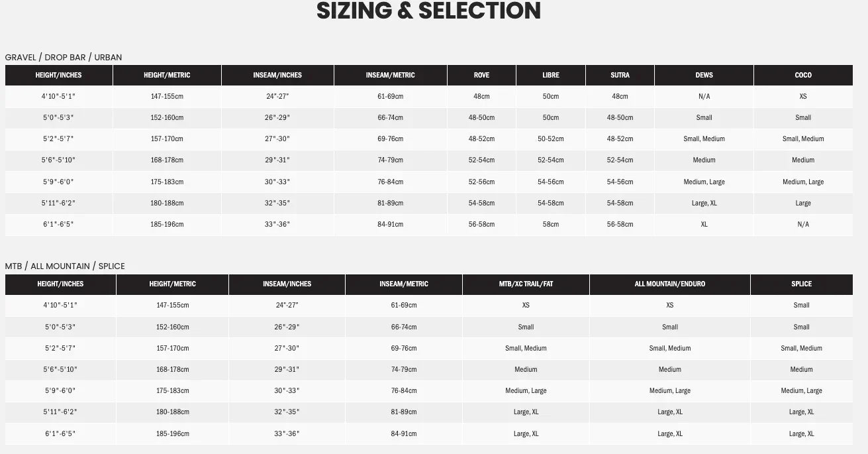
Task: Click the MTB / All Mountain / Splice heading
Action: point(65,266)
